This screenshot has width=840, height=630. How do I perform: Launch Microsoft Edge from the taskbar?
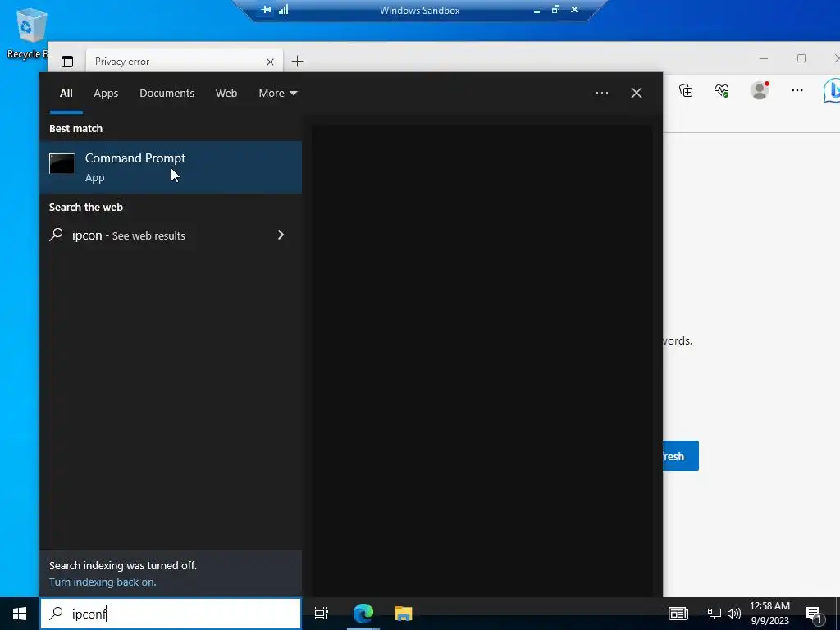[363, 614]
